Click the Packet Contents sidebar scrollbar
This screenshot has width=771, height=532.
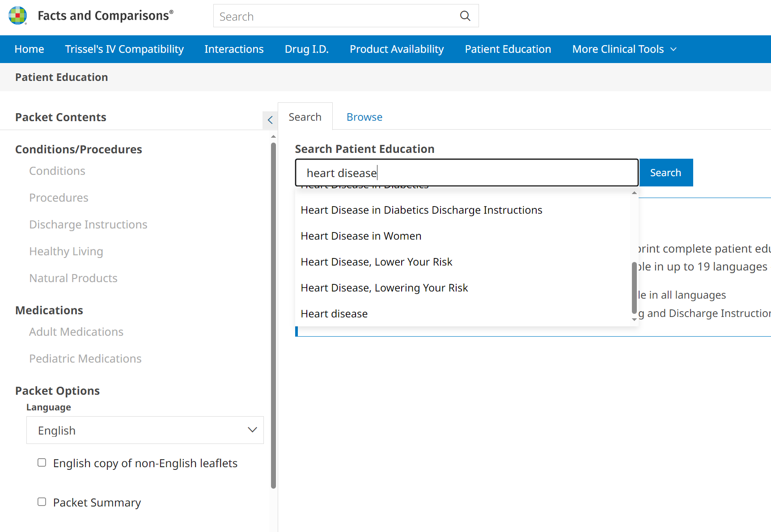click(x=273, y=313)
